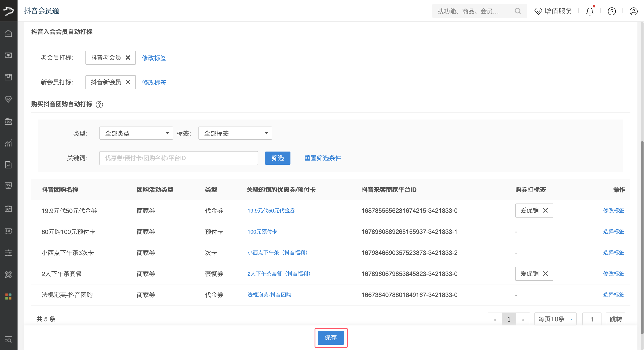Focus the page number jump input
The width and height of the screenshot is (644, 350).
592,319
